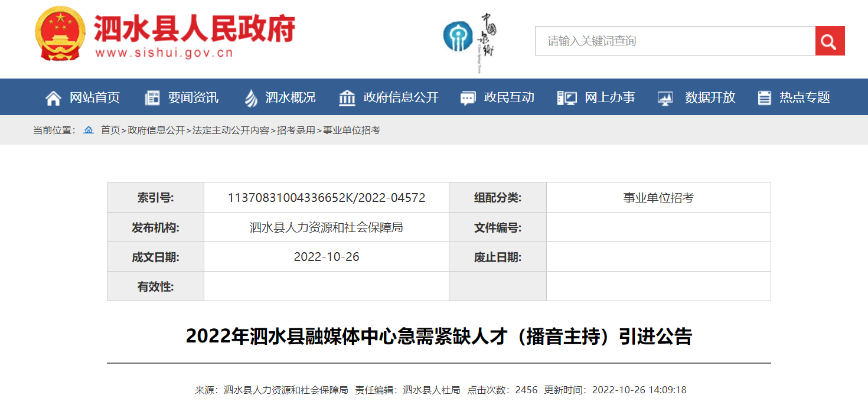The height and width of the screenshot is (408, 868).
Task: Go to 泗水概况 section
Action: click(x=291, y=97)
